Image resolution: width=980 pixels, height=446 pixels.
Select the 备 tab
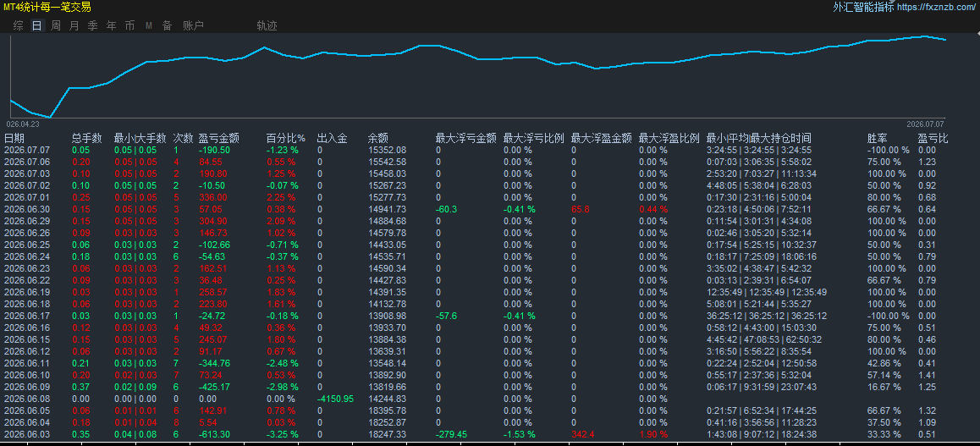[x=167, y=25]
